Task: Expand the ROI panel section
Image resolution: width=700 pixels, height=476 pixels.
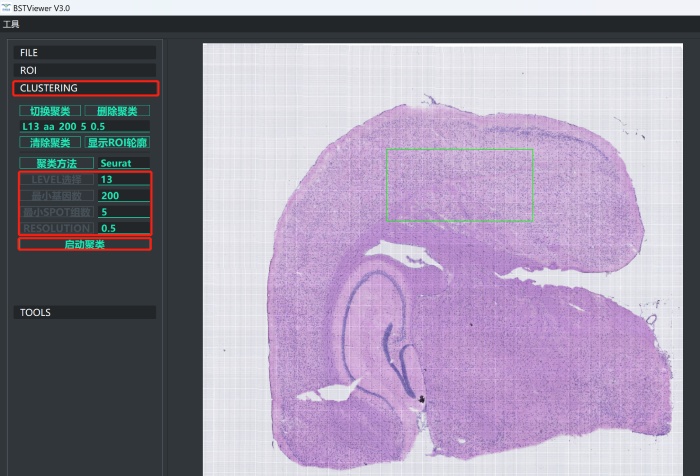Action: coord(85,70)
